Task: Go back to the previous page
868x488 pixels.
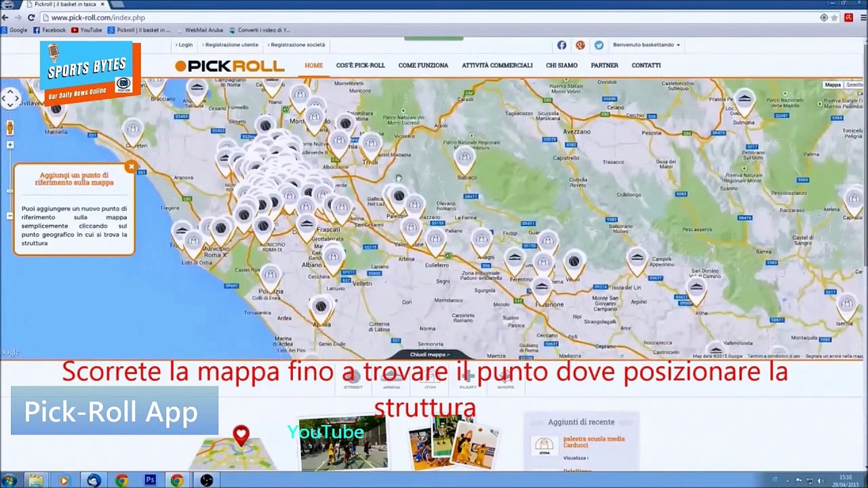Action: tap(7, 18)
